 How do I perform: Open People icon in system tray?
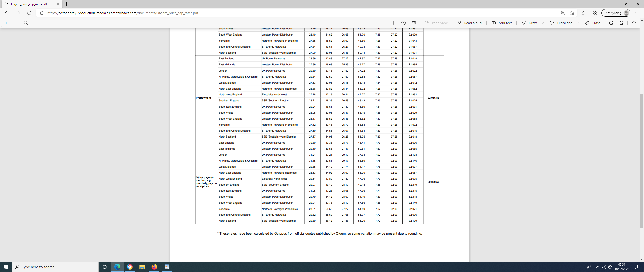tap(589, 267)
